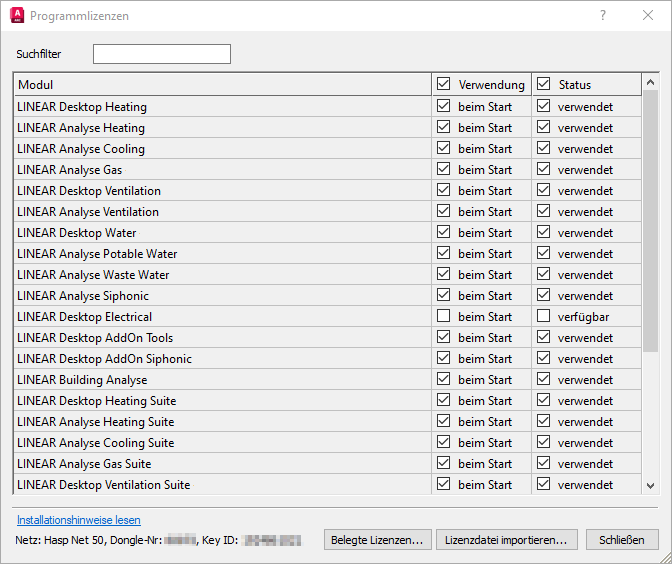Click the help question mark button
The height and width of the screenshot is (564, 672).
[x=603, y=15]
